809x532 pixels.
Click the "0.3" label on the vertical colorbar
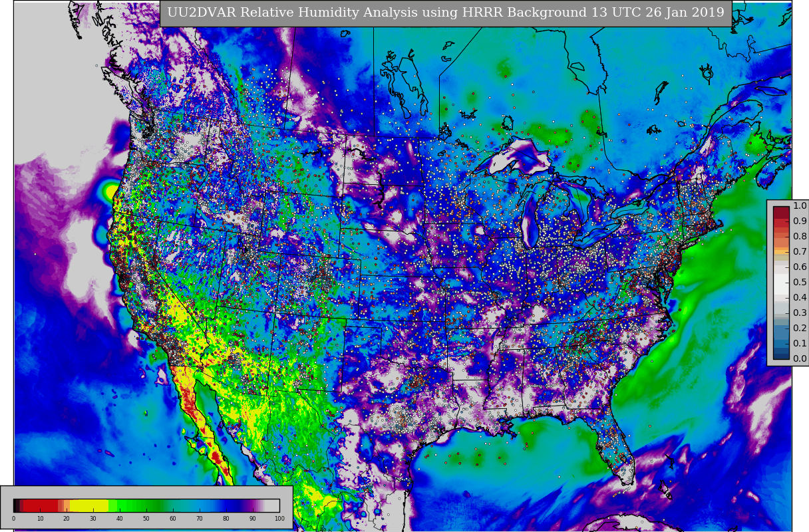[800, 313]
